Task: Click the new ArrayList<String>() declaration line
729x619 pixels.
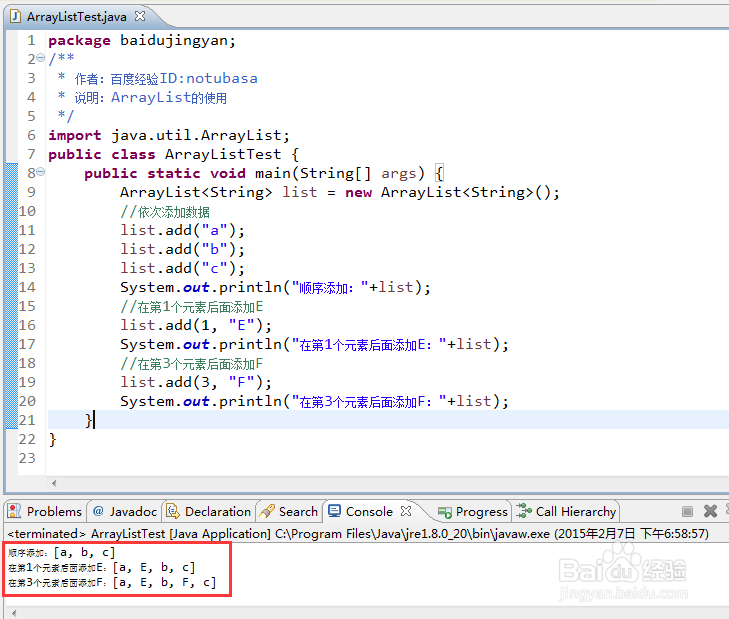Action: [339, 192]
